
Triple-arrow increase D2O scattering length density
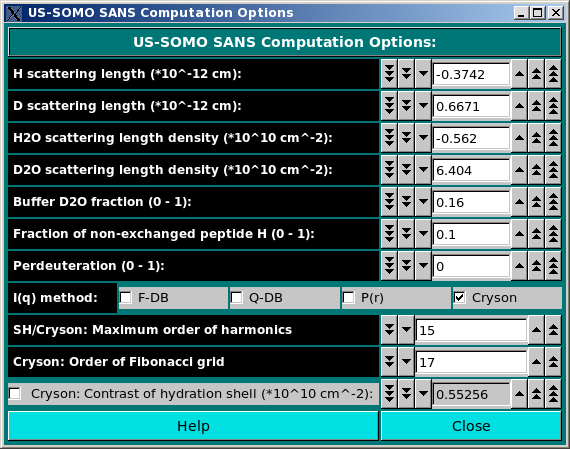553,170
